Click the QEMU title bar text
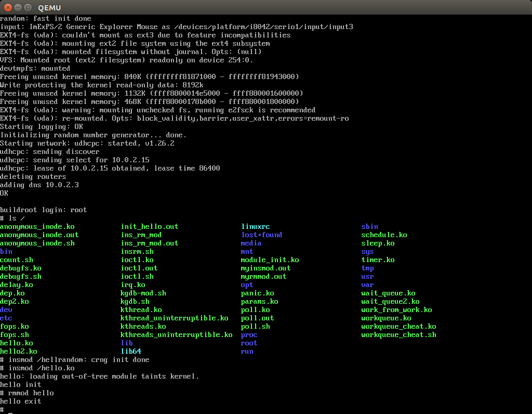Screen dimensions: 532x414 click(x=49, y=7)
